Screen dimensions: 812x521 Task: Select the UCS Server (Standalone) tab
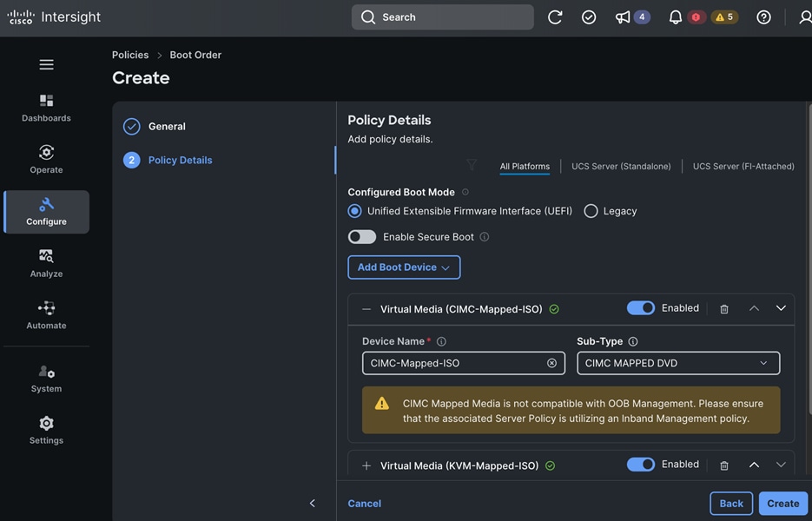621,166
